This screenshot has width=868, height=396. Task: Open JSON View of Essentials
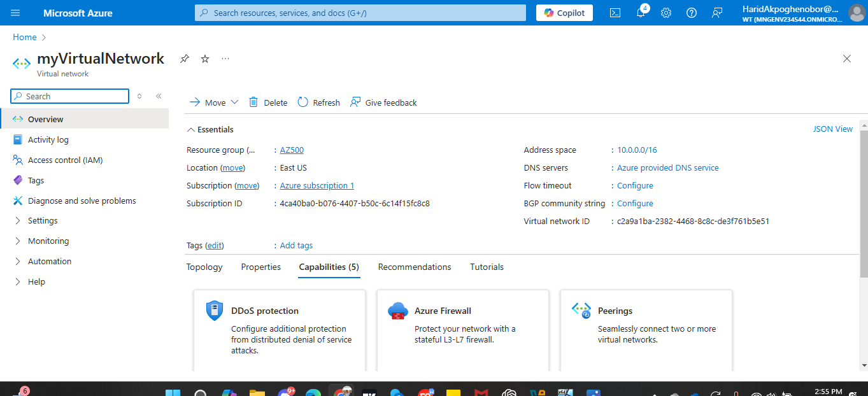832,129
